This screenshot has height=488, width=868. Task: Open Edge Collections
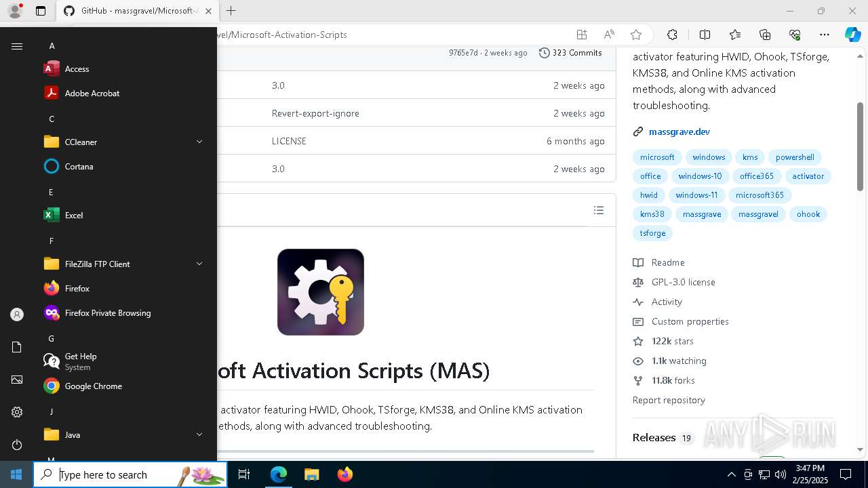[765, 35]
